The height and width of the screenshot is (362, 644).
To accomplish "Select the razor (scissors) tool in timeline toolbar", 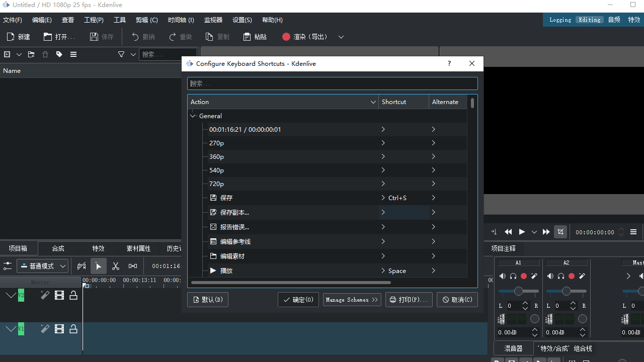I will pos(116,266).
